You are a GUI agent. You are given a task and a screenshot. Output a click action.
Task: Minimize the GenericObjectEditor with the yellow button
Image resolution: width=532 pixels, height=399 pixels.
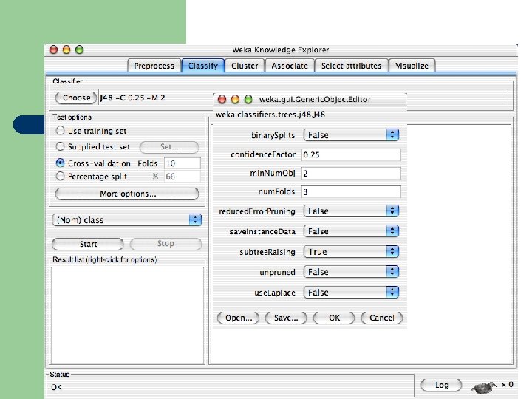point(235,99)
